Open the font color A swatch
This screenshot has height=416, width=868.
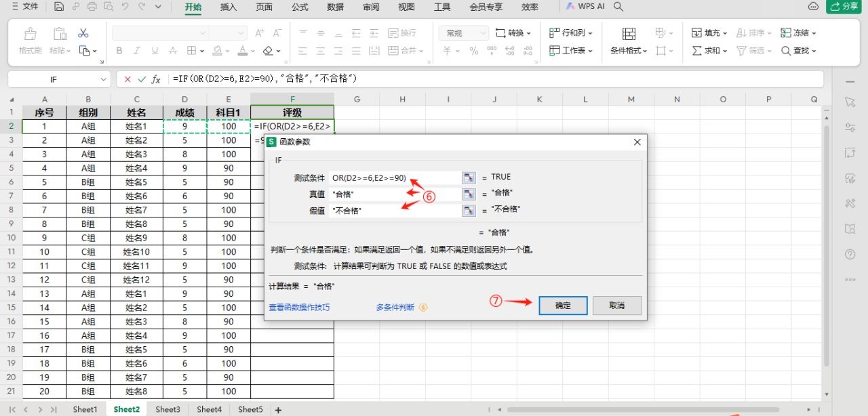coord(243,50)
